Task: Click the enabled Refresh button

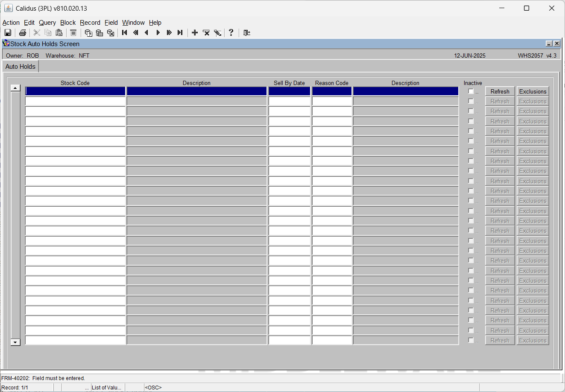Action: pyautogui.click(x=500, y=91)
